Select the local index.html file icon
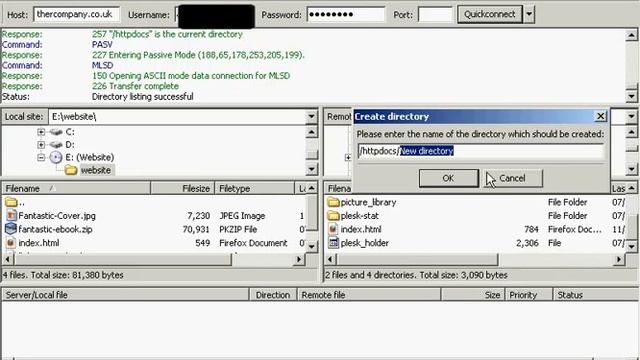 pos(11,243)
